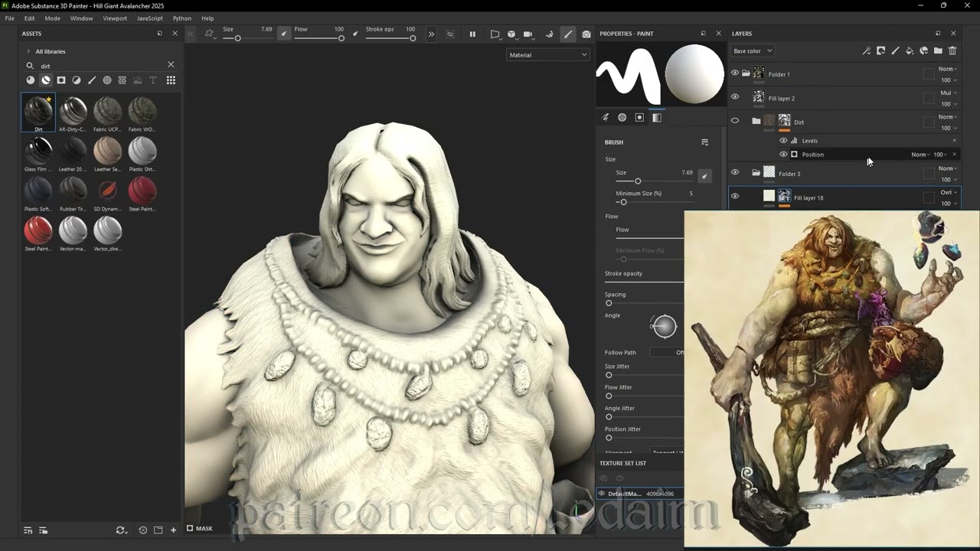Viewport: 980px width, 551px height.
Task: Activate the painting mode brush icon
Action: tap(568, 34)
